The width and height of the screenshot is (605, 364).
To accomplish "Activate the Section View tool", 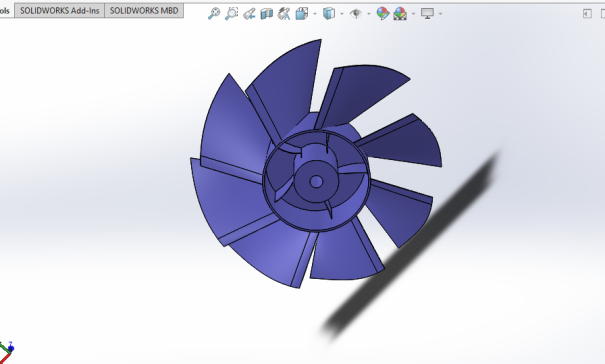I will (x=267, y=14).
